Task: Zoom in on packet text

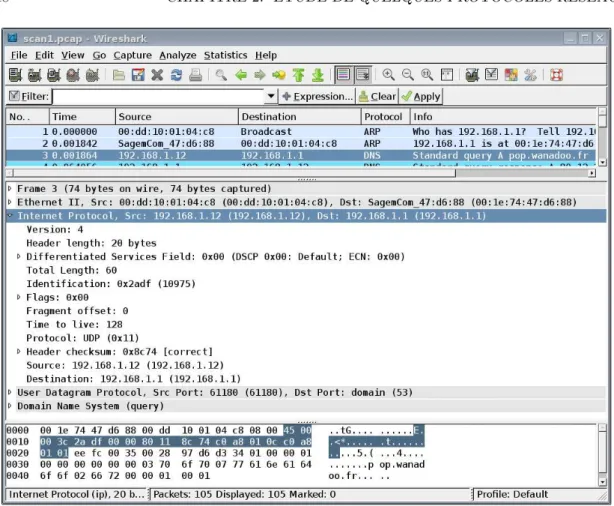Action: pos(388,75)
